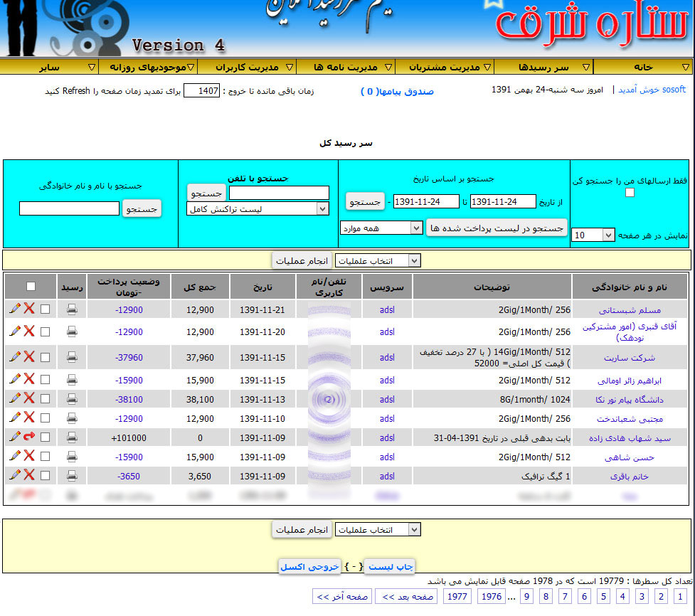695x616 pixels.
Task: Click صندوق پیامها inbox link
Action: 397,92
